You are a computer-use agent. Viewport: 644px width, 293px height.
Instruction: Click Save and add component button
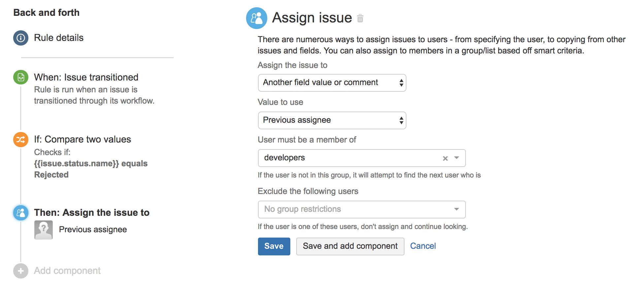point(350,246)
